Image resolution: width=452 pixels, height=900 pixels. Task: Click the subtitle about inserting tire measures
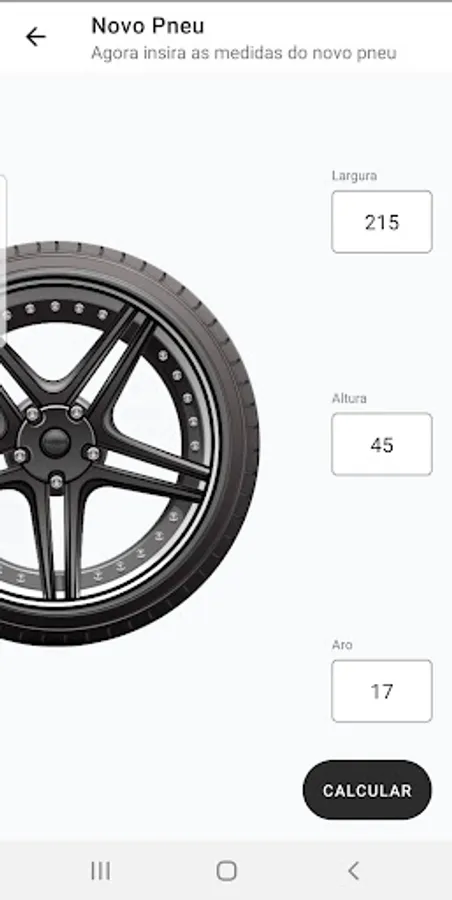click(x=244, y=53)
